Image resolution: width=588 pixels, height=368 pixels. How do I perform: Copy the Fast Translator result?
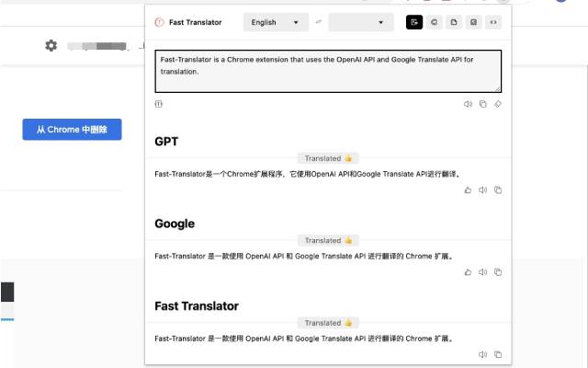point(498,354)
